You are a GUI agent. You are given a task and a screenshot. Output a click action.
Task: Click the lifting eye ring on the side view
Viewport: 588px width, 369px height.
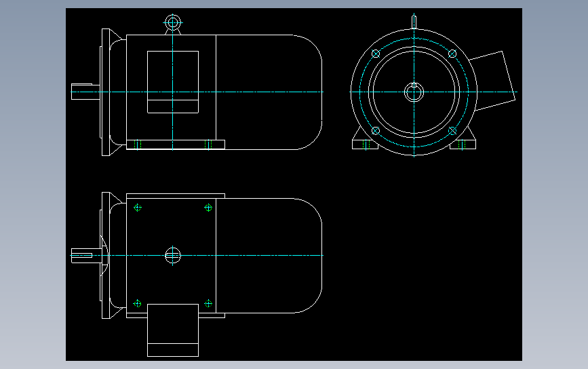(172, 22)
